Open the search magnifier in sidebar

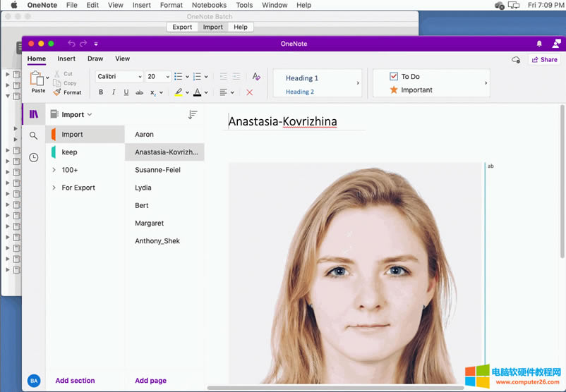pos(33,135)
